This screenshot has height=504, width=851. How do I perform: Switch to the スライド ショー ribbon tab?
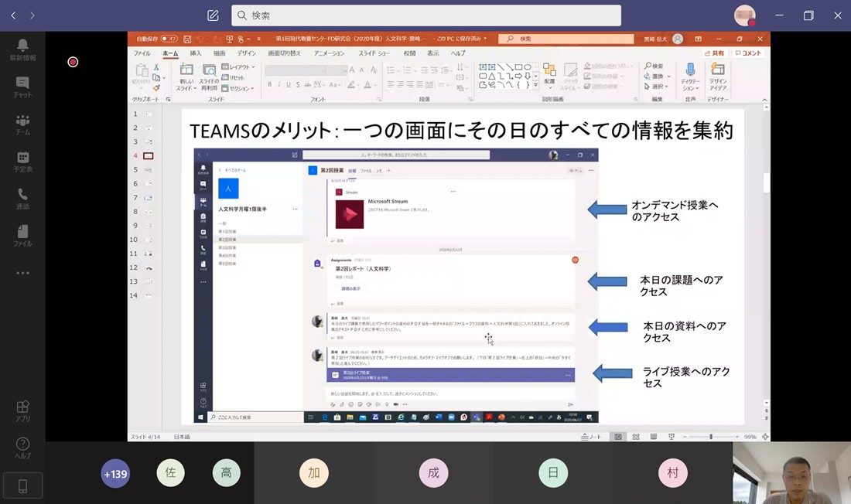coord(374,53)
